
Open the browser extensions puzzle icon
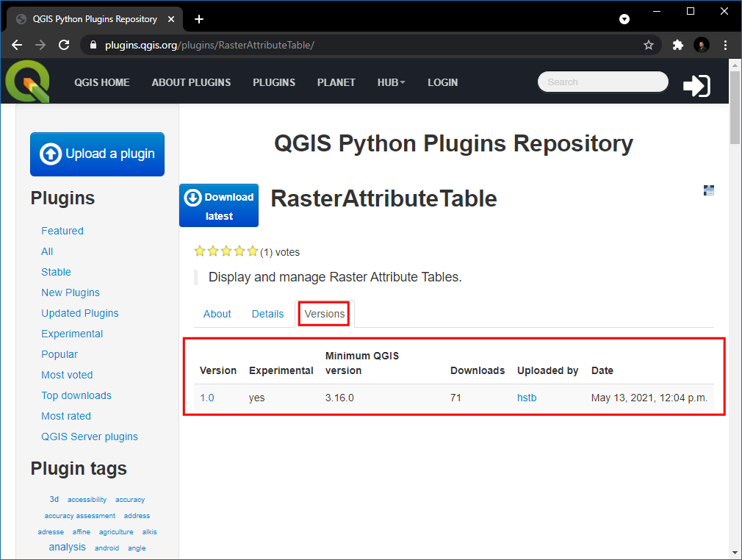point(678,45)
